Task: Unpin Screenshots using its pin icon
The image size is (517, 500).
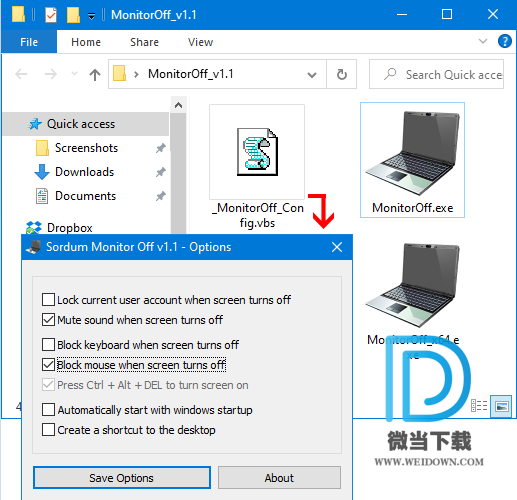Action: click(x=161, y=148)
